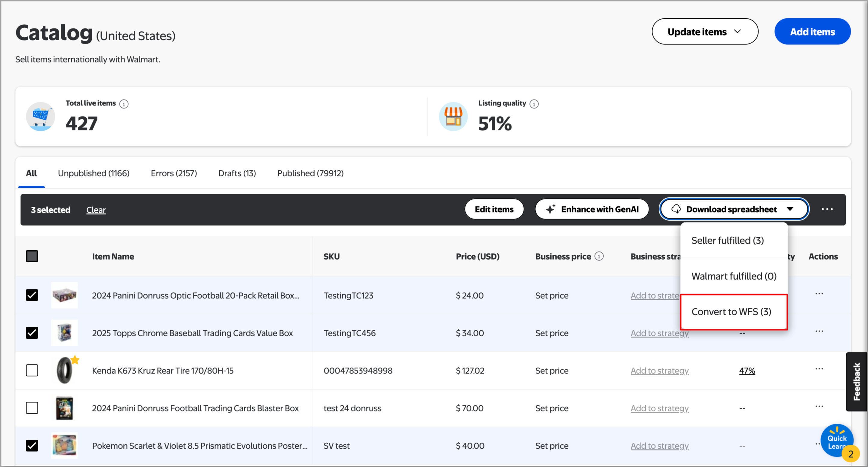Click the Add items button
Viewport: 868px width, 467px height.
812,32
